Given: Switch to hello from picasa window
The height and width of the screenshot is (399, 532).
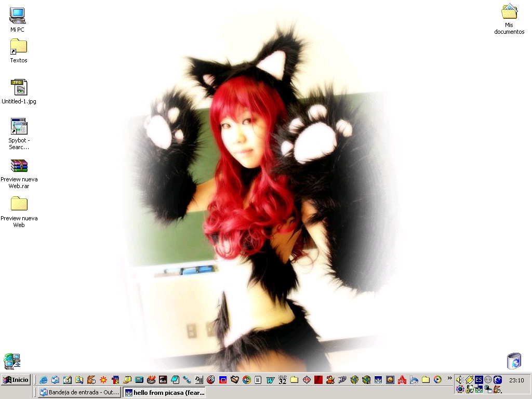Looking at the screenshot, I should tap(165, 393).
